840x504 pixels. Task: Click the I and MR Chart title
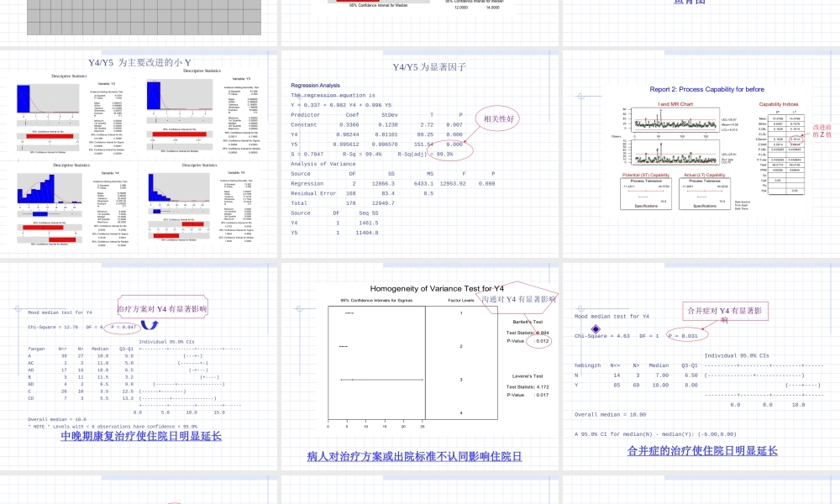click(675, 104)
